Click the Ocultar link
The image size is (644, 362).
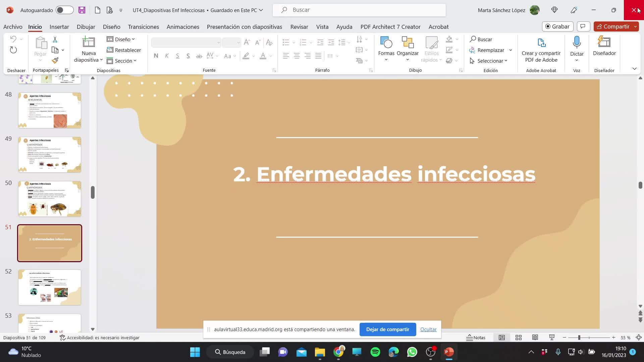[428, 329]
